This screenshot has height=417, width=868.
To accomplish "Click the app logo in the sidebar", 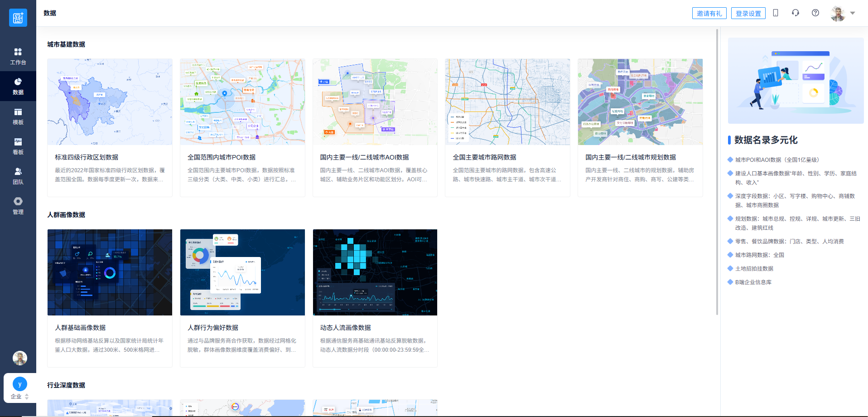I will pos(18,18).
